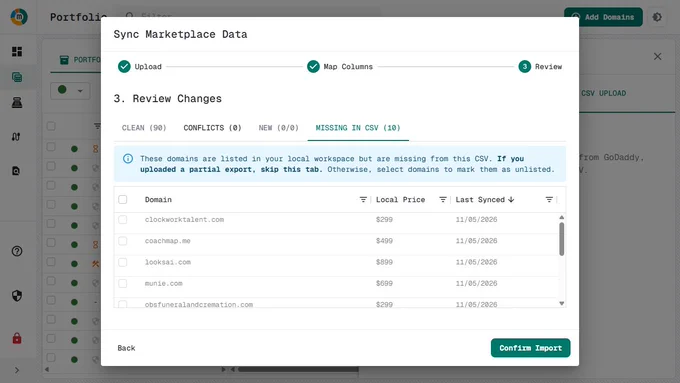The height and width of the screenshot is (383, 680).
Task: Open the portfolio stack icon in sidebar
Action: [x=17, y=77]
